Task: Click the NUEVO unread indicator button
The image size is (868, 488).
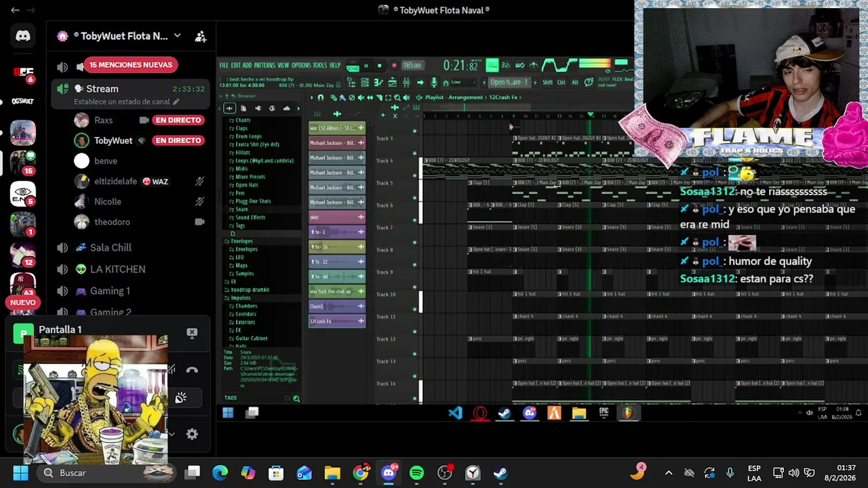Action: 22,302
